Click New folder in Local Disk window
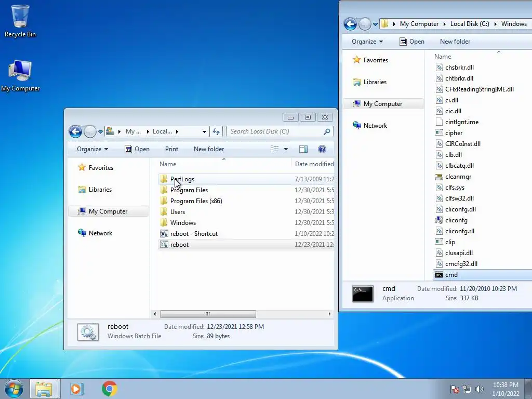Screen dimensions: 532x399 click(x=209, y=149)
